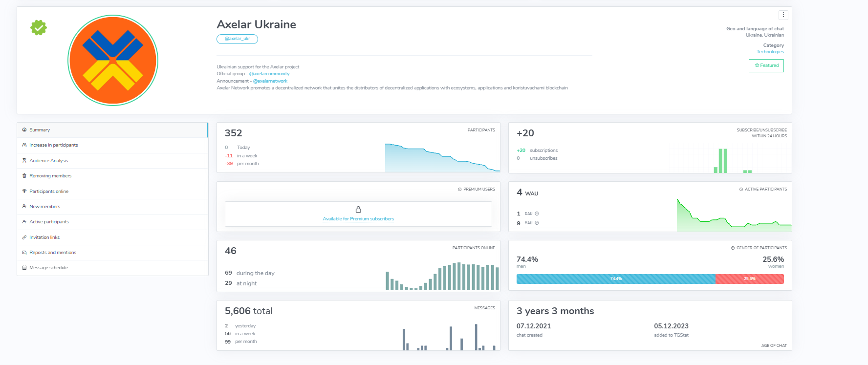Screen dimensions: 868x365
Task: Click the Technologies category link
Action: (x=770, y=52)
